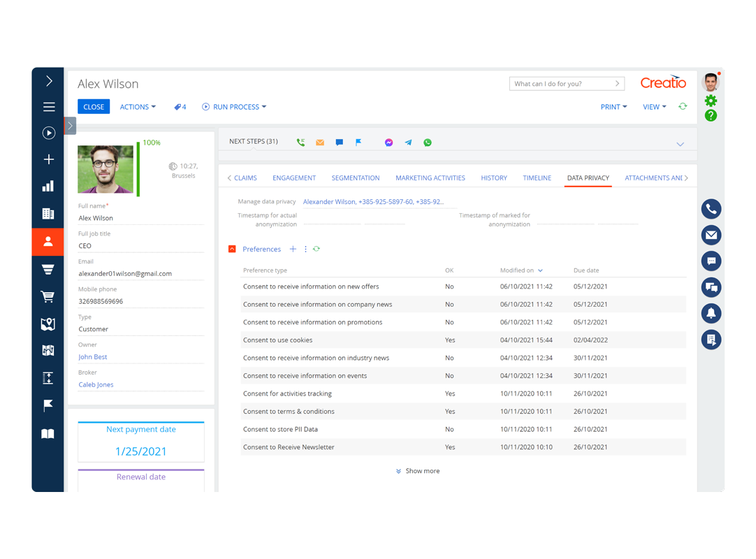Refresh the Preferences list

tap(317, 249)
